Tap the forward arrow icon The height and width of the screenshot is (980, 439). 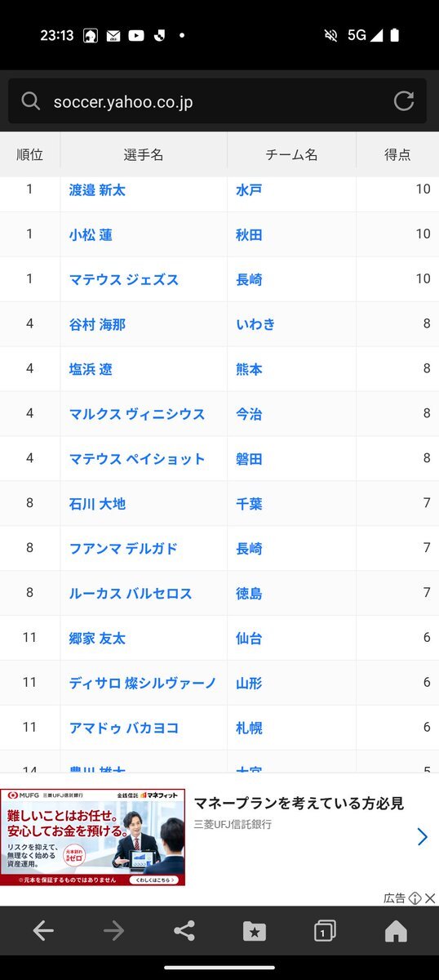coord(114,931)
